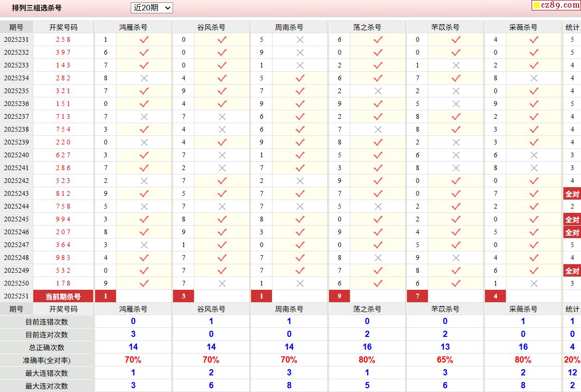Click the 鸿雁杀号 check mark for period 2025231

pyautogui.click(x=144, y=40)
